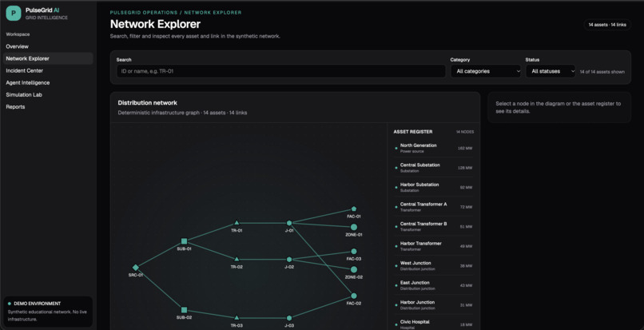This screenshot has width=644, height=330.
Task: Select the FAC-02 circle node
Action: pos(354,296)
